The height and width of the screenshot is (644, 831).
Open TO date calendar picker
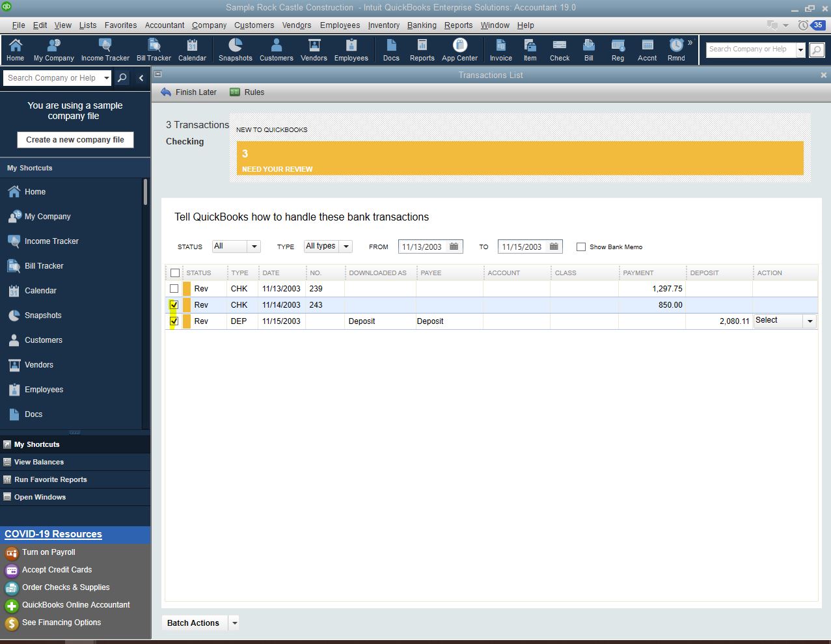tap(554, 247)
